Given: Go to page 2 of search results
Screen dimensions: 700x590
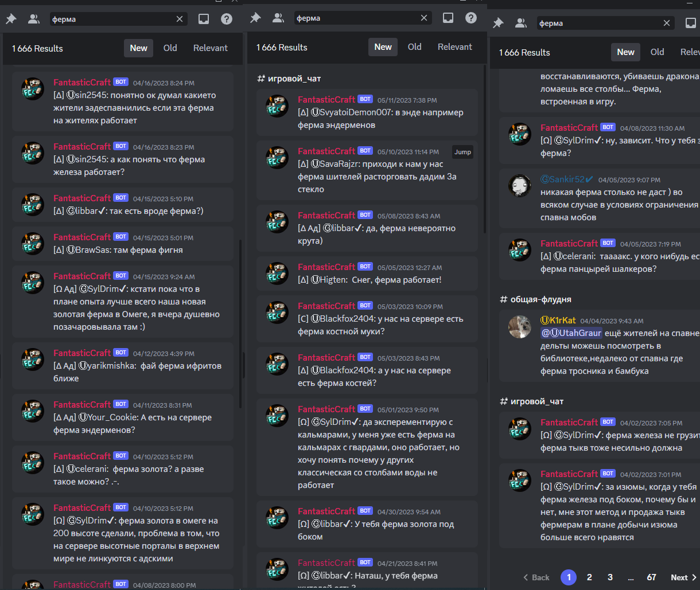Looking at the screenshot, I should 589,577.
